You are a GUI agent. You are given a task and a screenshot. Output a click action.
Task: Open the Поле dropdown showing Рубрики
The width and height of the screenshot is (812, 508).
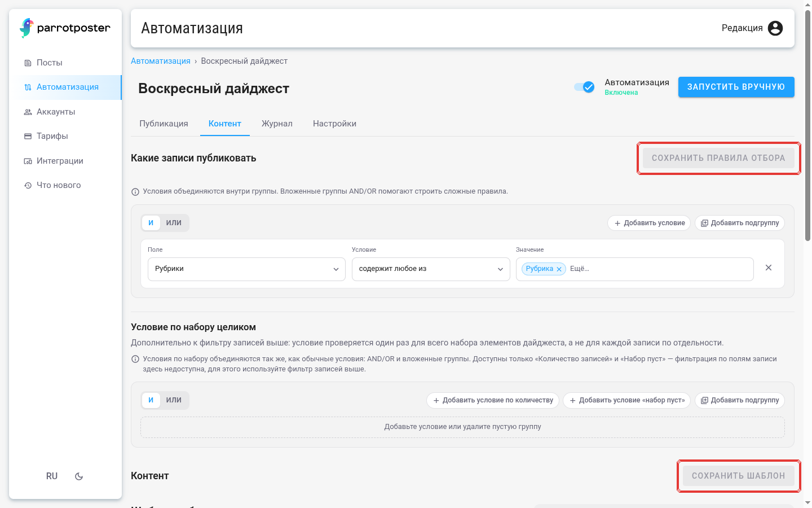(246, 269)
